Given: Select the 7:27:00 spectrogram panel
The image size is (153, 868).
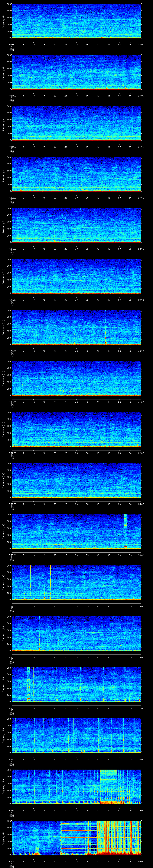Looking at the screenshot, I should pos(76,225).
